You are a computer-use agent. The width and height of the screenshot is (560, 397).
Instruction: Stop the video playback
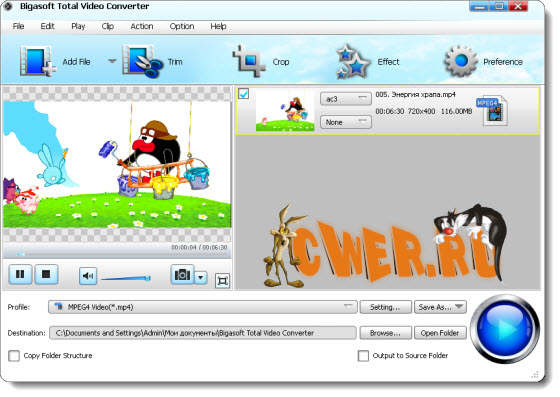coord(46,274)
